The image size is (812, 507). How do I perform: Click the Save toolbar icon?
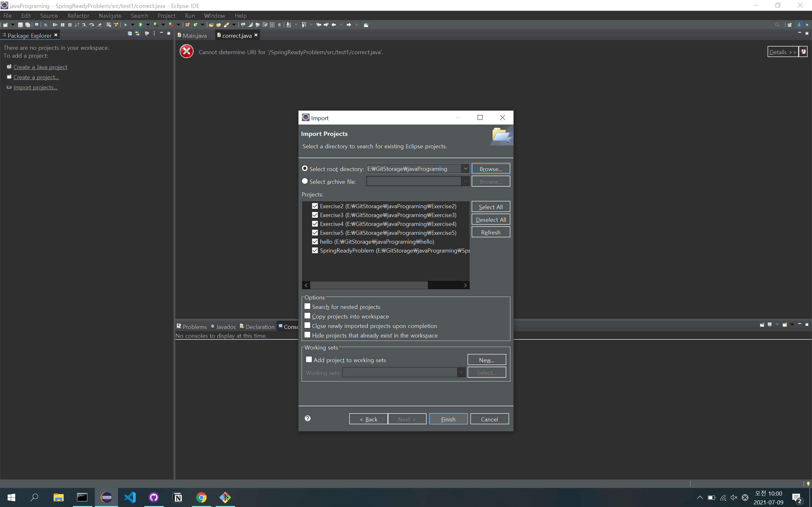(20, 25)
